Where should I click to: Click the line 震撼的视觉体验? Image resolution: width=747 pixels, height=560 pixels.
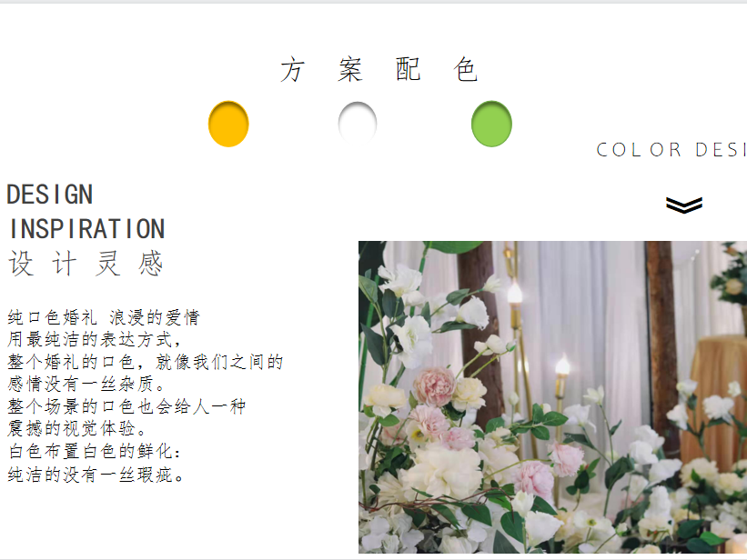click(76, 428)
